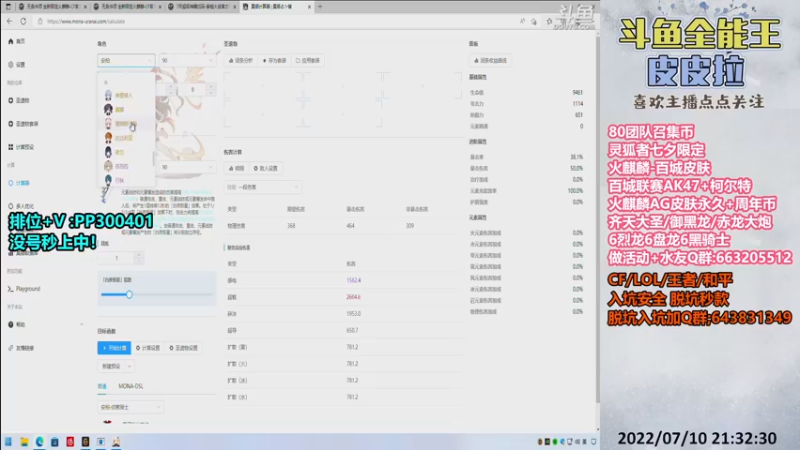Viewport: 800px width, 450px height.
Task: Open Microsoft Edge from the taskbar
Action: 39,442
